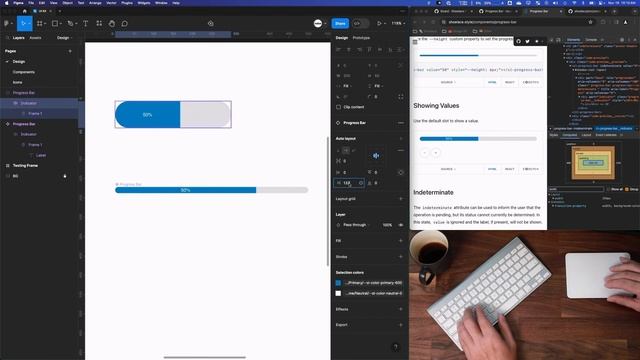Select the highlighted Indicator layer
Screen dimensions: 640x360
pos(39,103)
